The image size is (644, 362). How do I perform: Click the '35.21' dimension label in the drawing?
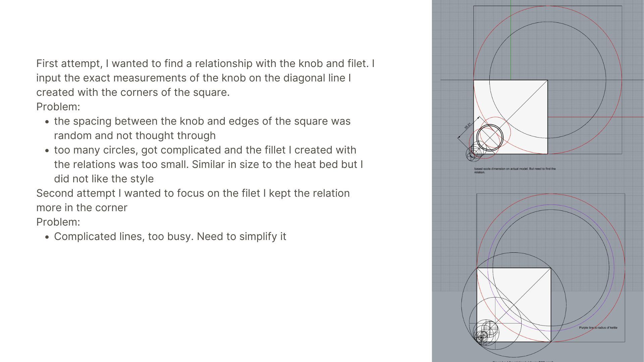pos(468,126)
